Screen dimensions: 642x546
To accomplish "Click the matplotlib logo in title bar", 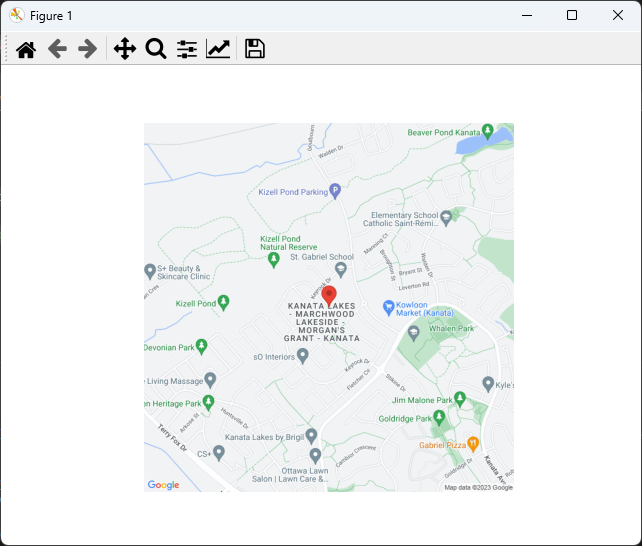I will tap(17, 16).
